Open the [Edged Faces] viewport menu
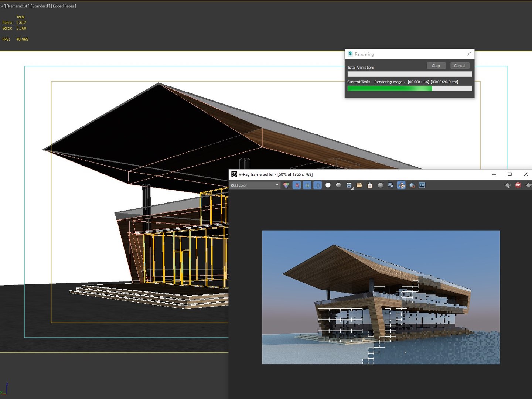Viewport: 532px width, 399px height. tap(64, 6)
